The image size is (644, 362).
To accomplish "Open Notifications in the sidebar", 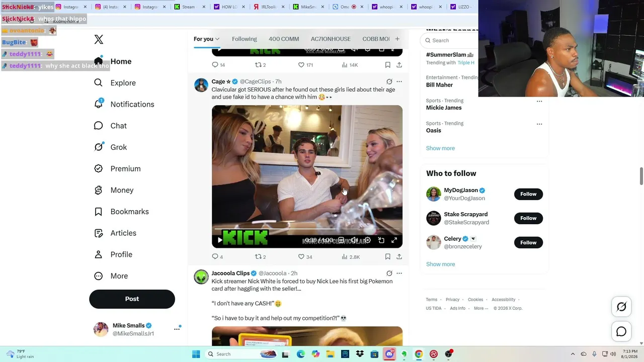I will pyautogui.click(x=124, y=104).
